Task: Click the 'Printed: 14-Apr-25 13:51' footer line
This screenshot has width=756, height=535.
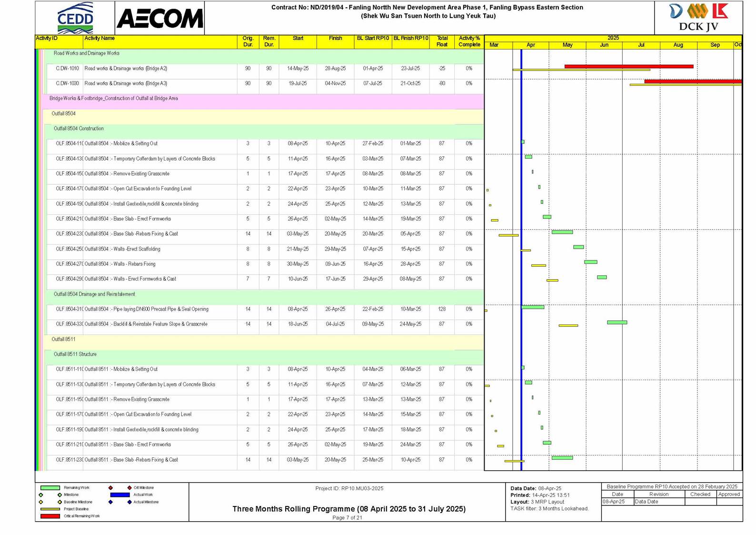Action: [540, 495]
